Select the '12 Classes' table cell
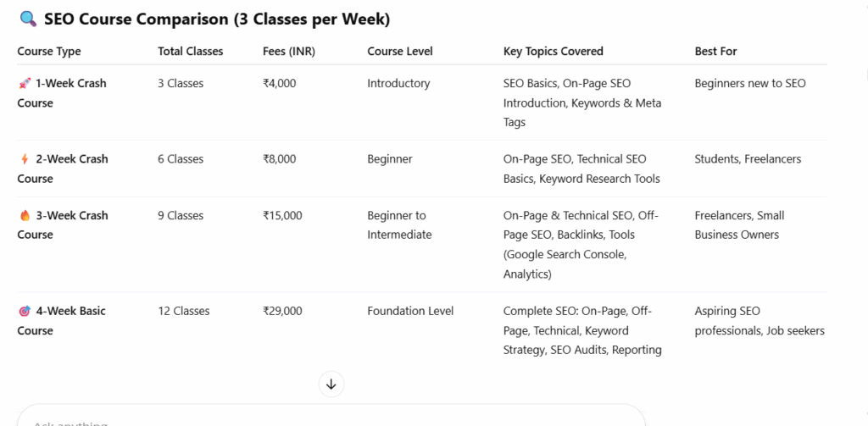Screen dimensions: 868x426 click(183, 312)
